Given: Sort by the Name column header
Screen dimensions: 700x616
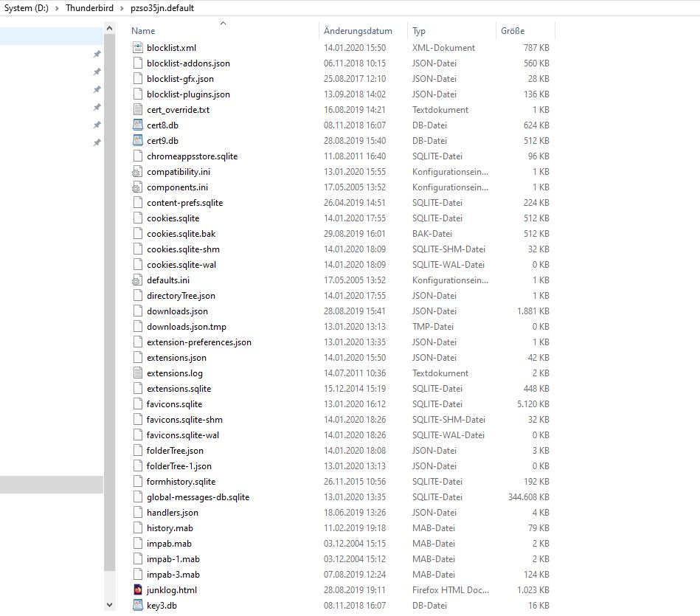Looking at the screenshot, I should 143,31.
